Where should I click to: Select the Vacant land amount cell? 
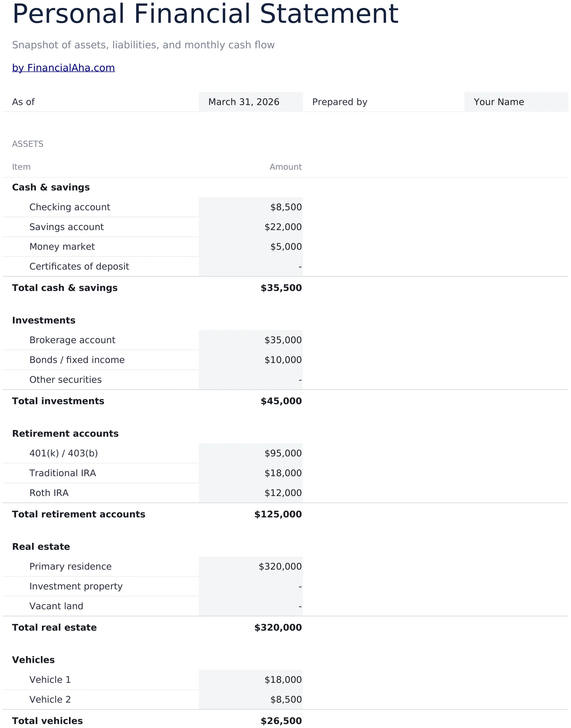251,606
